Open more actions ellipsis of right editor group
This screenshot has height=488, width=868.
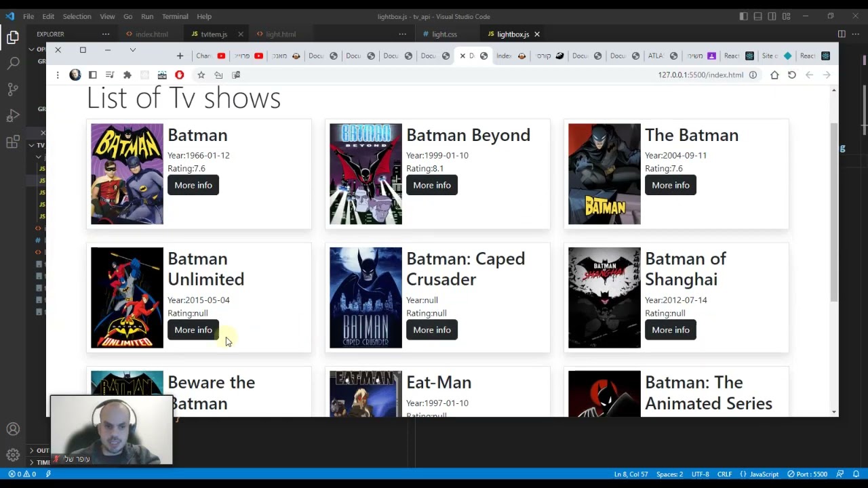point(856,34)
